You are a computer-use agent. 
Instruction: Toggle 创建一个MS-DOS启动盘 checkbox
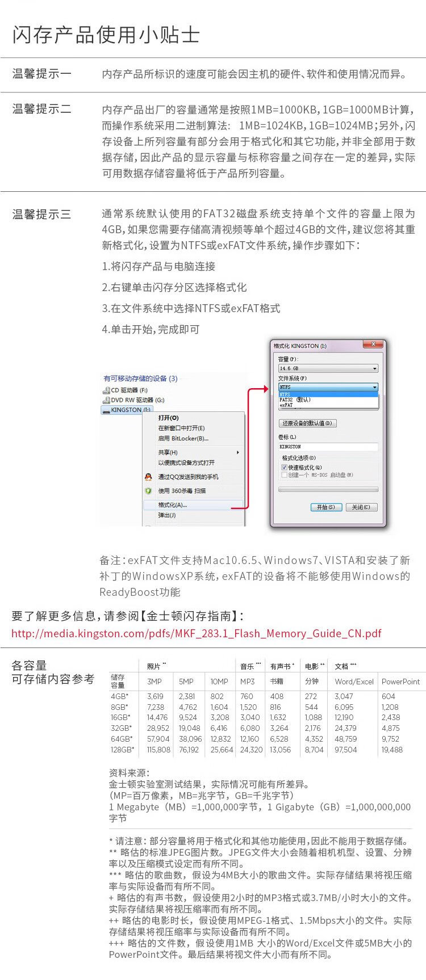coord(284,475)
